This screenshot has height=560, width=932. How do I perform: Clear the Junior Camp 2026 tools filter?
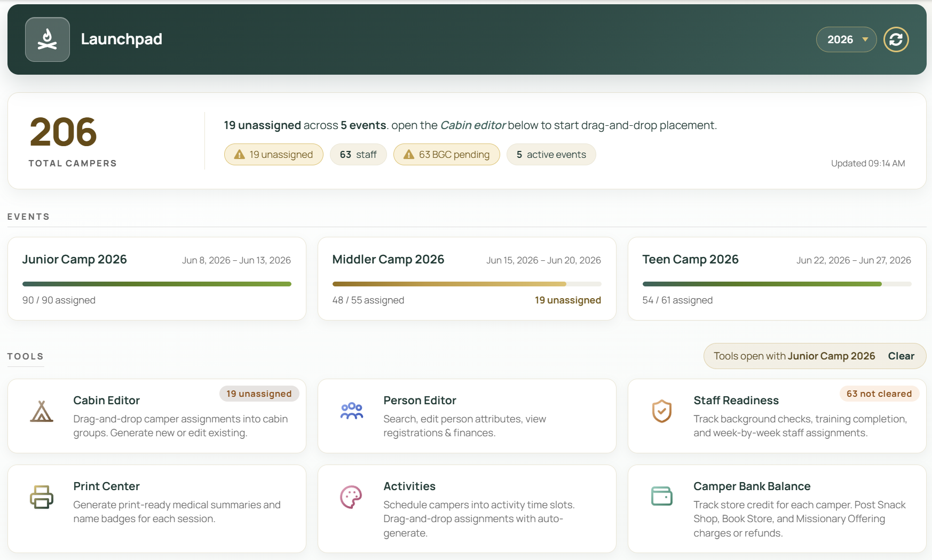point(901,356)
